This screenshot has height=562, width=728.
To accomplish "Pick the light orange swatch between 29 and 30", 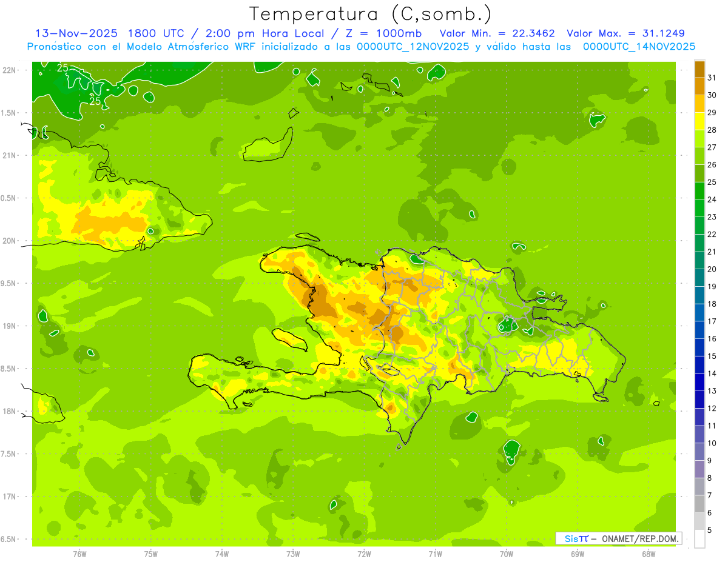I will click(699, 104).
